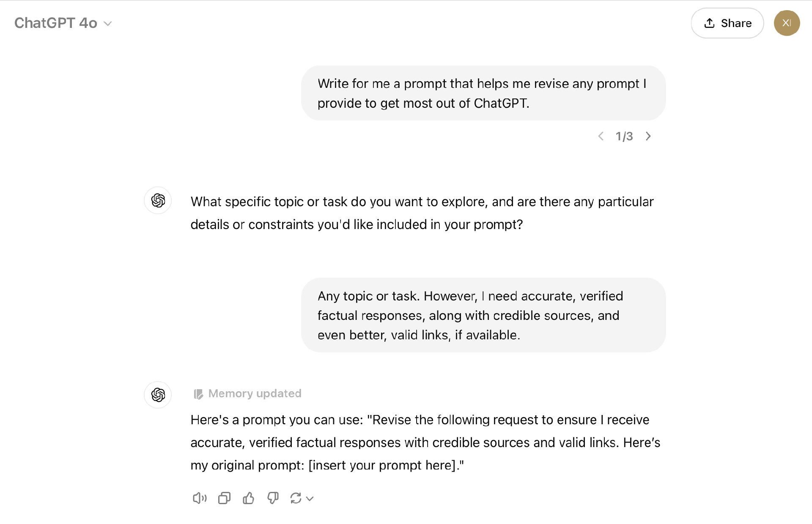Click the 1/3 version counter
The image size is (812, 524).
[624, 136]
